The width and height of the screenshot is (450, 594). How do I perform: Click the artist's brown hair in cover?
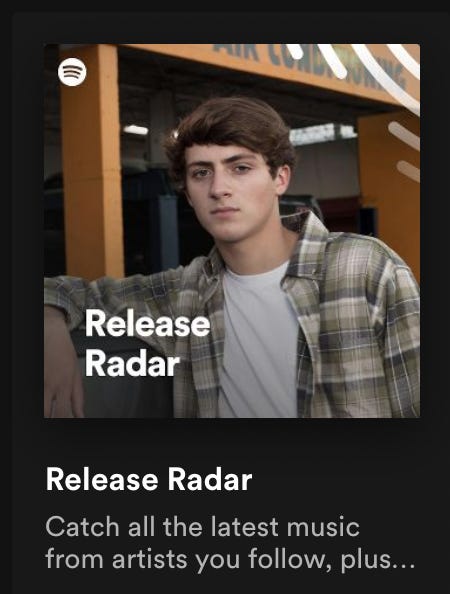(231, 127)
